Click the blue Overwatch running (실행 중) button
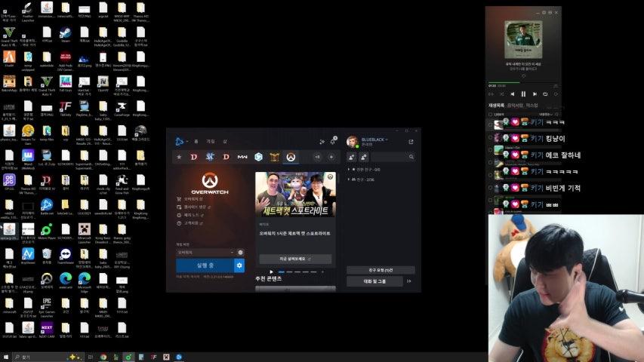The height and width of the screenshot is (362, 644). (205, 265)
